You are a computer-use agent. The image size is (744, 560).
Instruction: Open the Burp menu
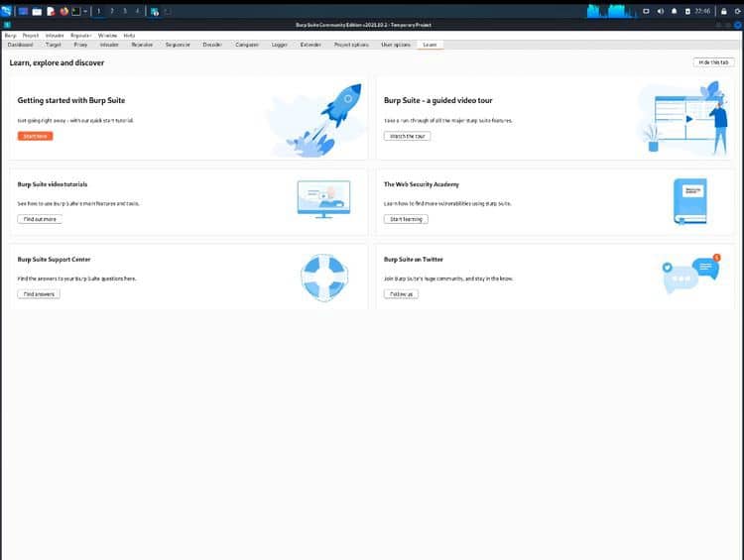(x=10, y=36)
